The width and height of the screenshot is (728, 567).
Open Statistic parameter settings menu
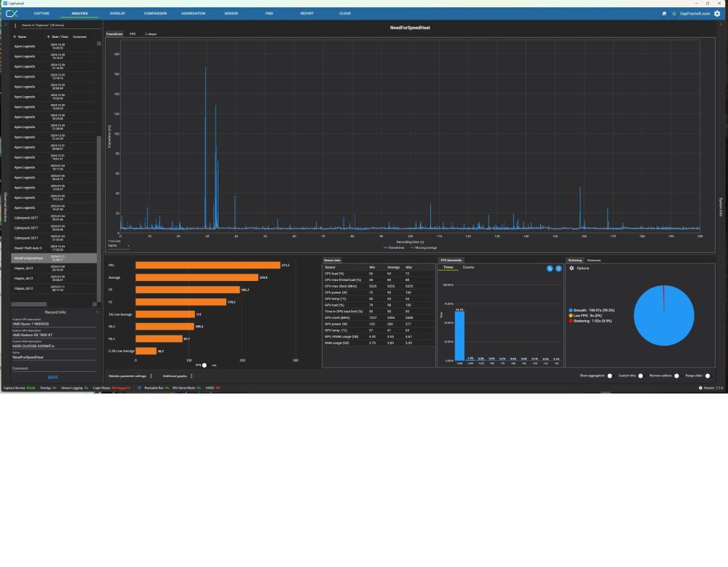151,376
